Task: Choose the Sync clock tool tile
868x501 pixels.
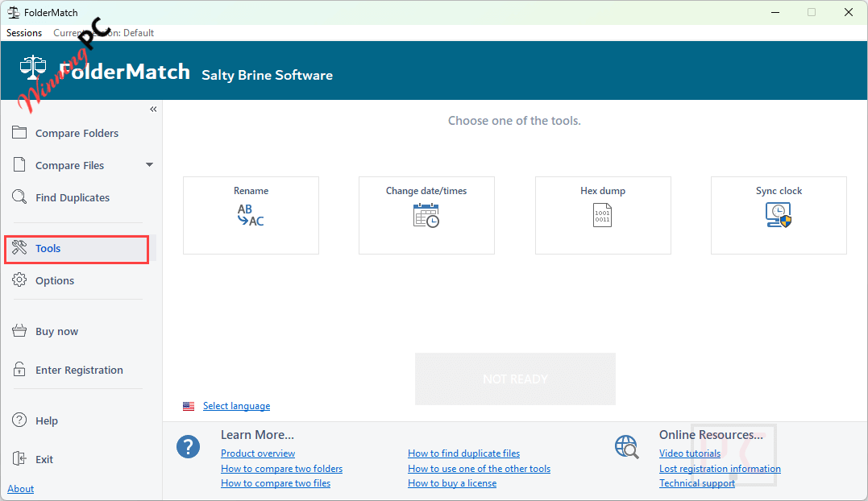Action: point(779,216)
